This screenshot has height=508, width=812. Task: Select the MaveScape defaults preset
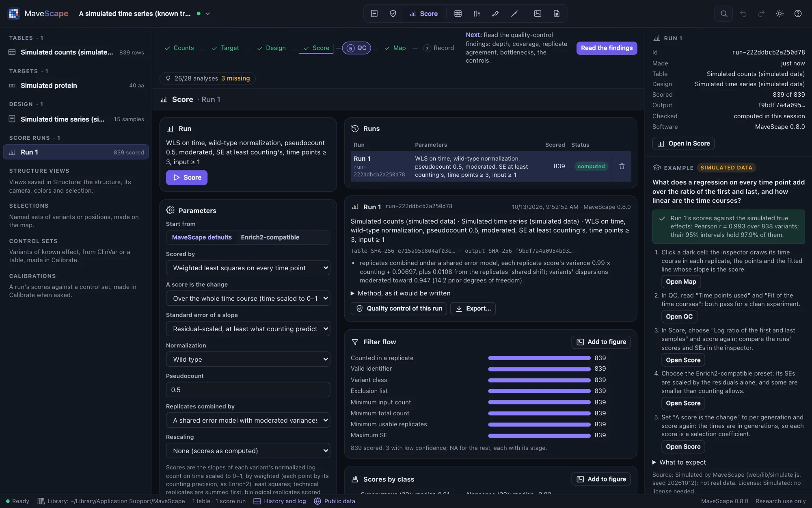coord(202,237)
